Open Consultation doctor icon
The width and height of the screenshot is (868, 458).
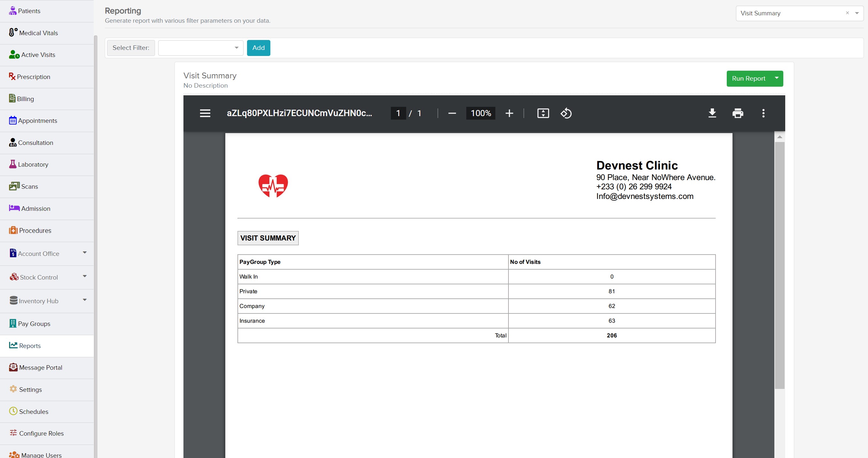pos(13,142)
